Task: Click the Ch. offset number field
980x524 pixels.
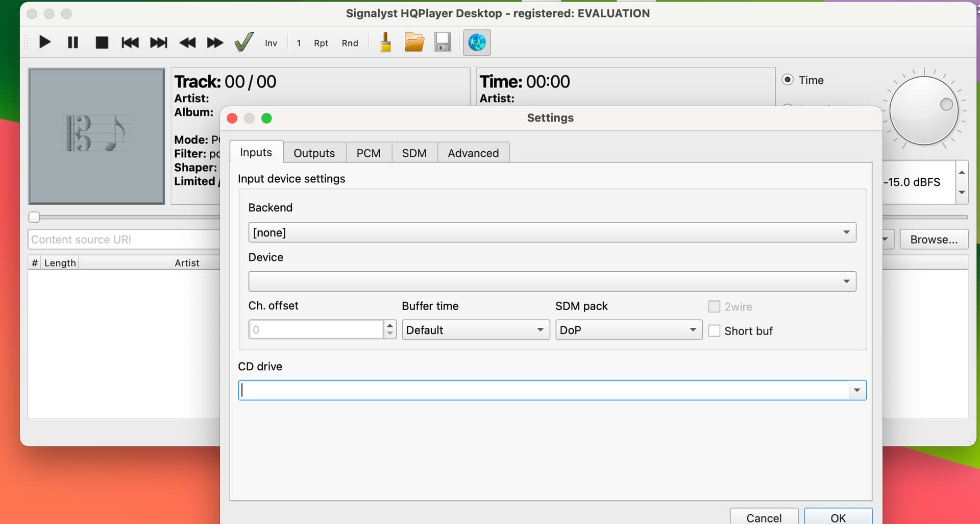Action: (x=316, y=329)
